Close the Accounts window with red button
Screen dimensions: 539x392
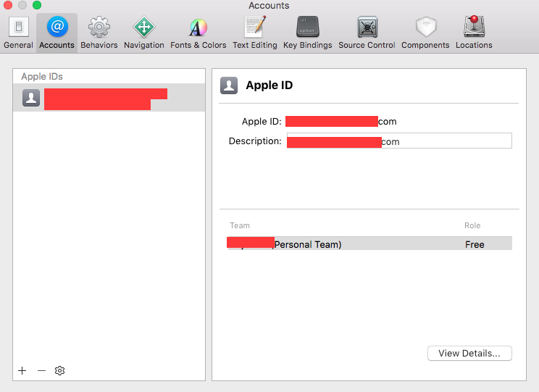[7, 5]
